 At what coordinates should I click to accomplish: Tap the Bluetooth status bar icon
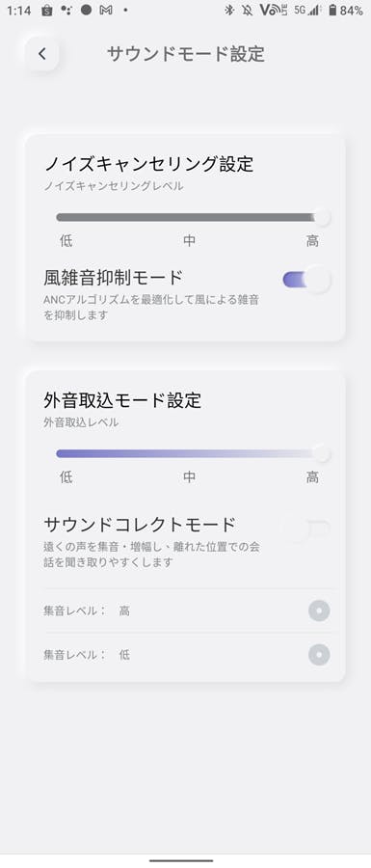pos(229,10)
